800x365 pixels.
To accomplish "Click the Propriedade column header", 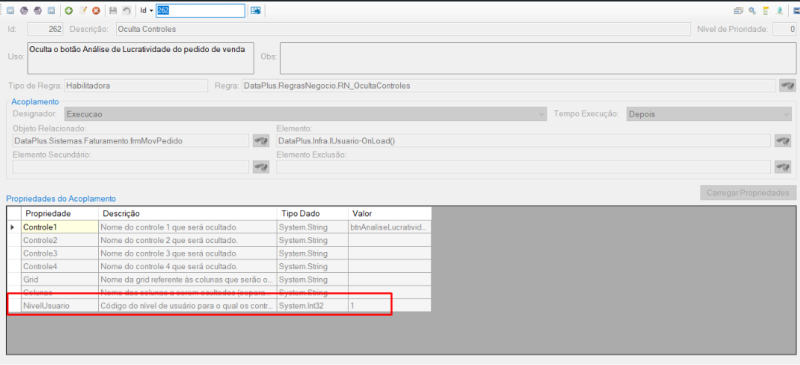I will click(x=60, y=213).
